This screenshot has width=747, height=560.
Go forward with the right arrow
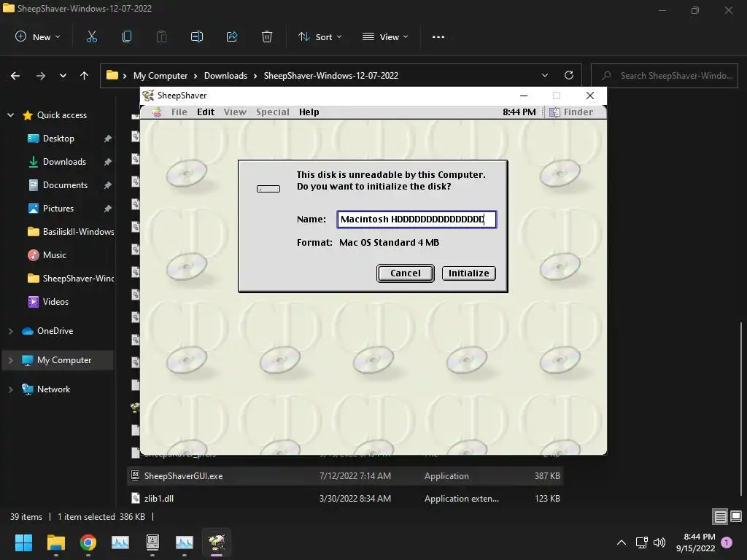(x=41, y=76)
